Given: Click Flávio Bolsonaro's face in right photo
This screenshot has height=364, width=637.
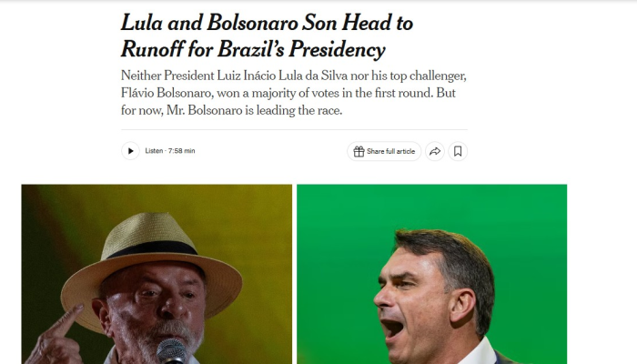Looking at the screenshot, I should [410, 300].
